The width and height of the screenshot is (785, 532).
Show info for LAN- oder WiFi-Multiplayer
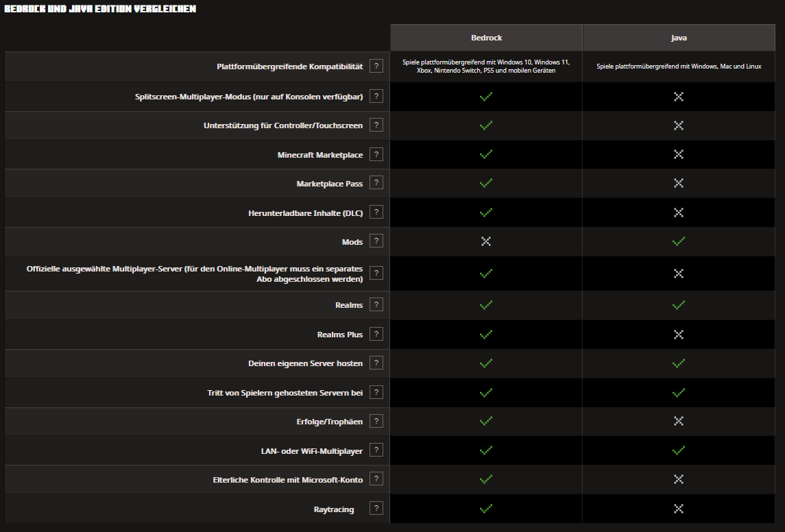(x=376, y=450)
